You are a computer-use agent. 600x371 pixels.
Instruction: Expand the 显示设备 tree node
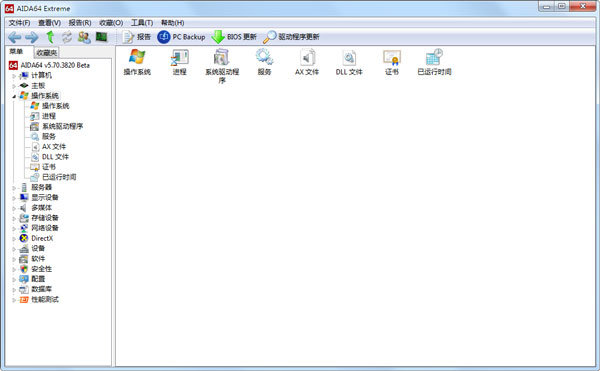[x=14, y=198]
